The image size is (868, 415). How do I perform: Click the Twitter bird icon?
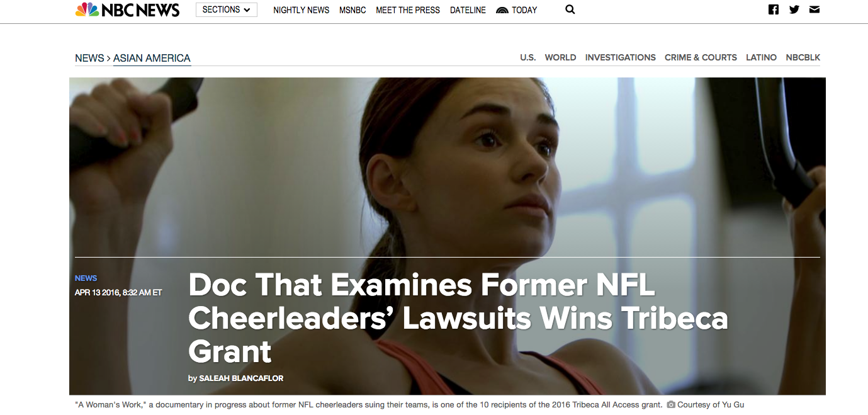tap(794, 9)
